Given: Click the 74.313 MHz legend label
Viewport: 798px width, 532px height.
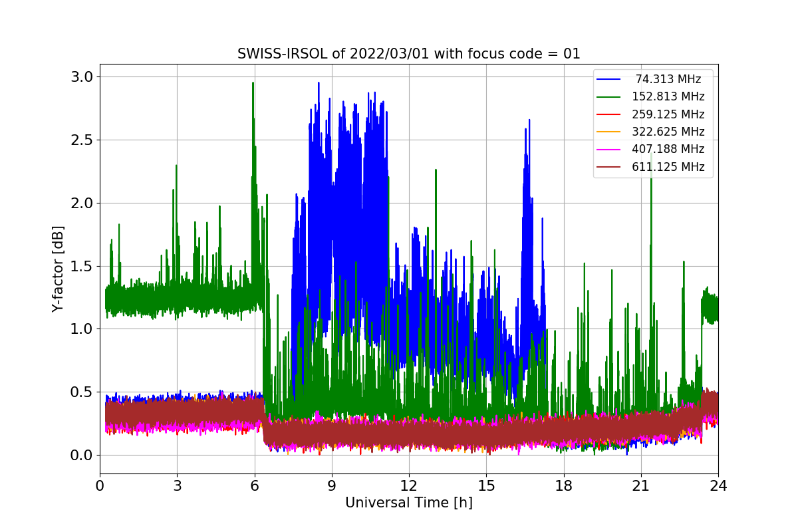Looking at the screenshot, I should click(x=668, y=79).
